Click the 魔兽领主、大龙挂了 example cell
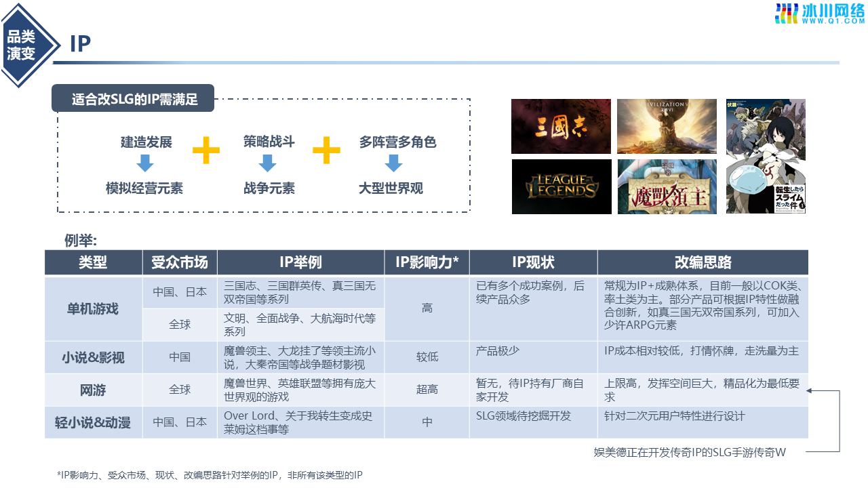 pyautogui.click(x=300, y=357)
